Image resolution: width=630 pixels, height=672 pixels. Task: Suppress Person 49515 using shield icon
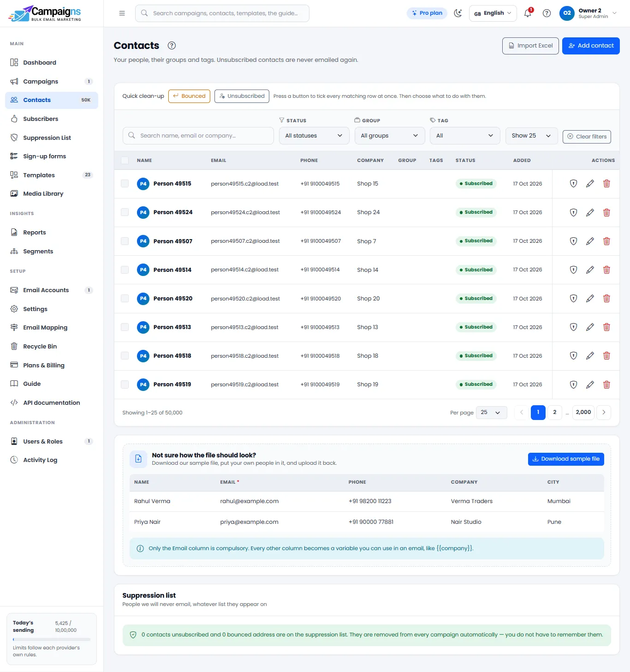tap(573, 184)
